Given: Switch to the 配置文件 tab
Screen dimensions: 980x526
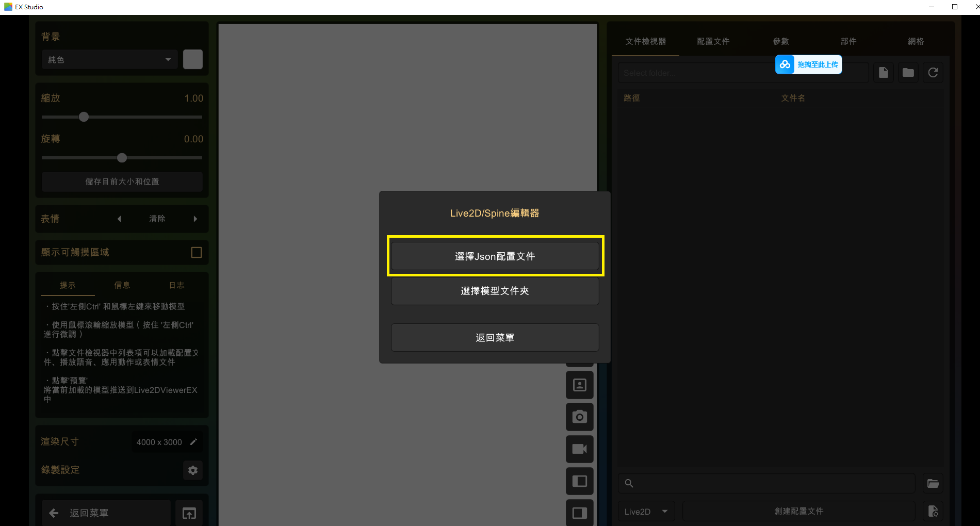Looking at the screenshot, I should point(713,41).
